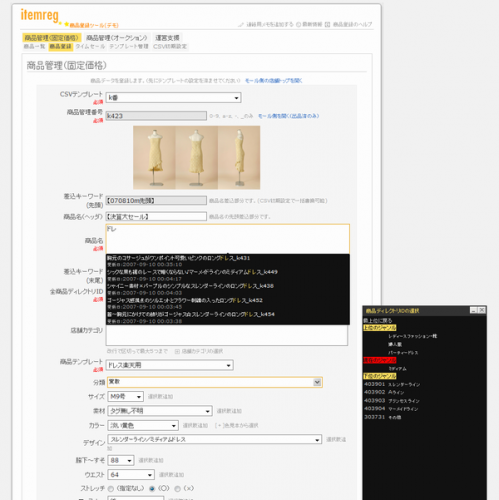Click the 店舗カテゴリの選択 link

[x=202, y=351]
